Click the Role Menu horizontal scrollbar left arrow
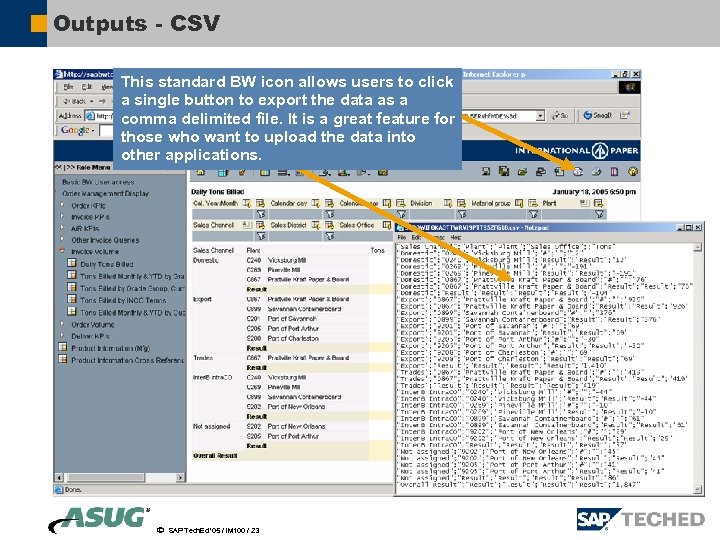720x540 pixels. click(59, 478)
